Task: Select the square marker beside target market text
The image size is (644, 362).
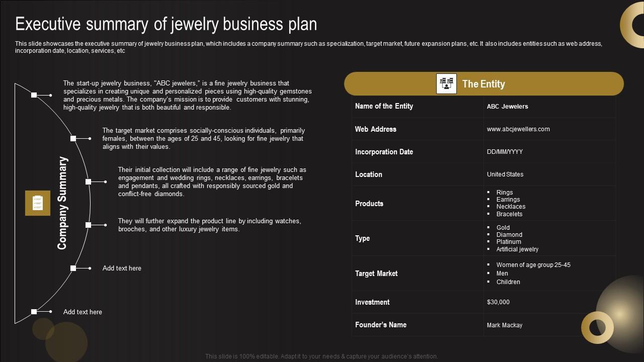Action: [73, 138]
